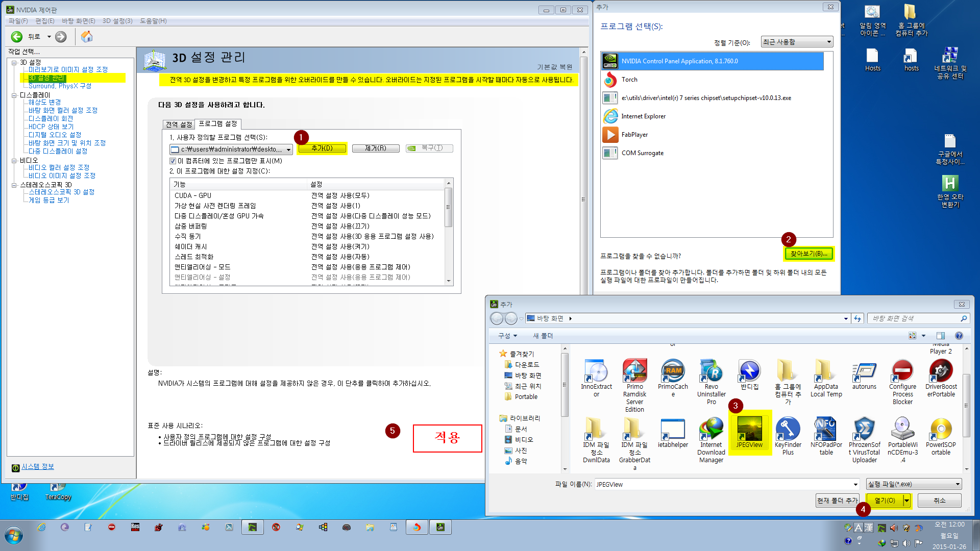Screen dimensions: 980x551
Task: Click the Open button's split dropdown arrow
Action: click(907, 500)
